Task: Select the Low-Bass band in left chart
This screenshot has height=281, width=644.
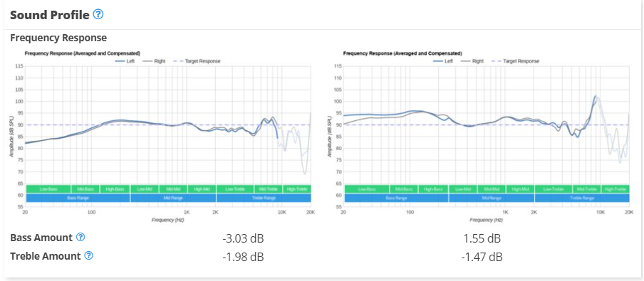Action: pos(48,189)
